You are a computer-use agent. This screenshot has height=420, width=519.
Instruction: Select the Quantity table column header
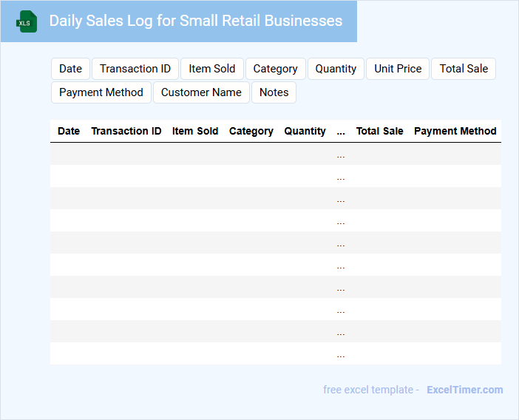pyautogui.click(x=305, y=131)
